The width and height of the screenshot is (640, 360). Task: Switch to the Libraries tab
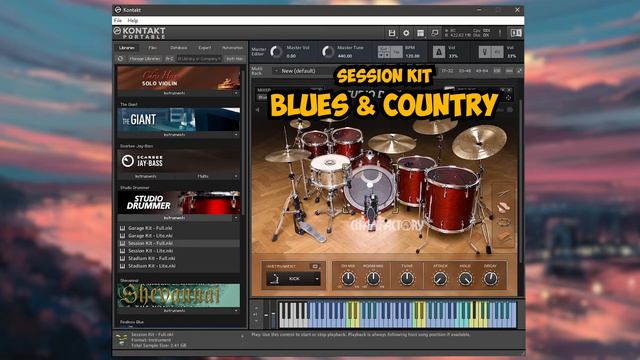[x=127, y=48]
